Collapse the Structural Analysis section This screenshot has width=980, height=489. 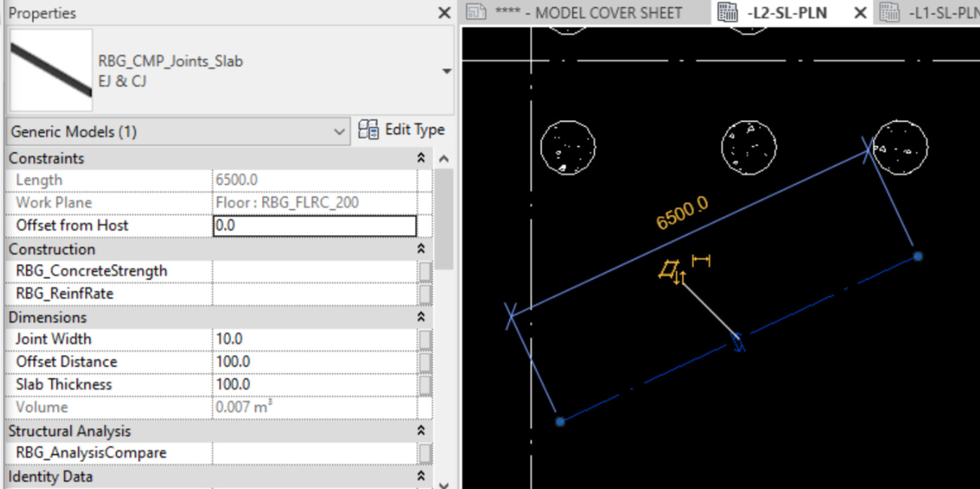421,431
